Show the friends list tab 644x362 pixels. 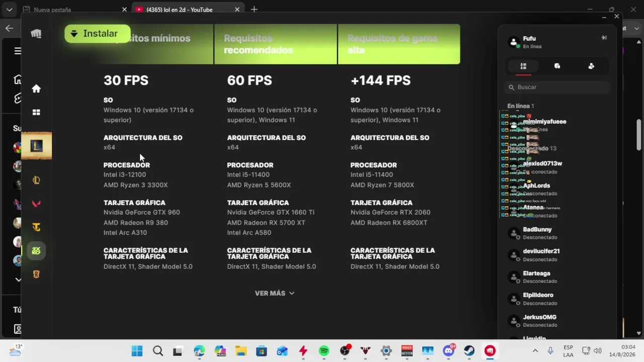(x=523, y=66)
